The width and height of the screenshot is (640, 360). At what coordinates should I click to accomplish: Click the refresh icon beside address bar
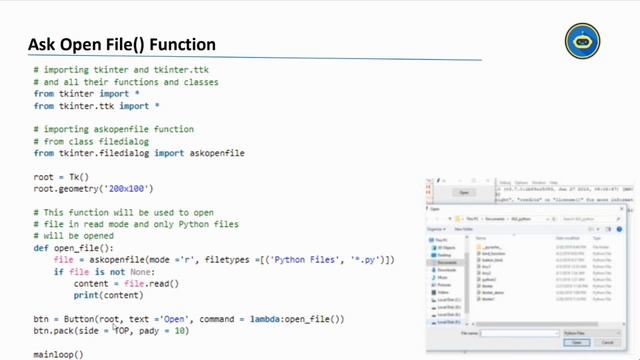point(554,219)
